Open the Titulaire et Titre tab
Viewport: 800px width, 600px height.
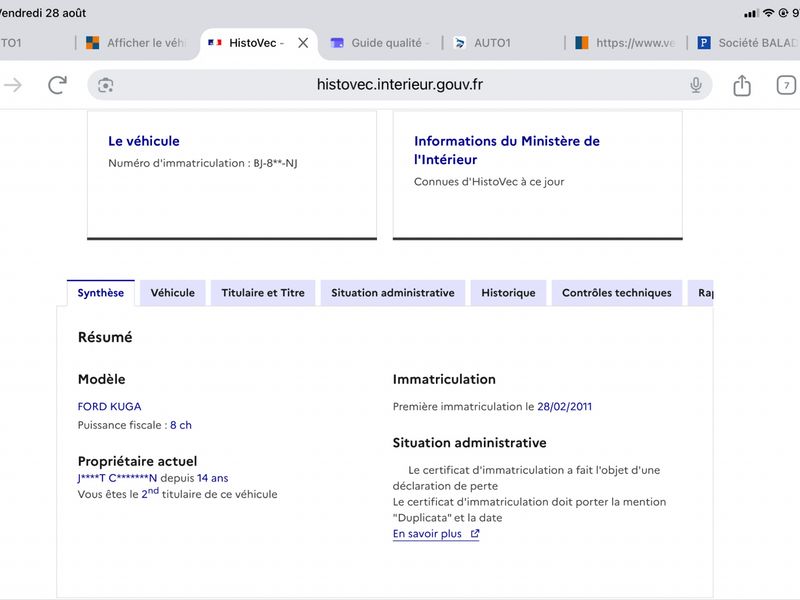(263, 293)
